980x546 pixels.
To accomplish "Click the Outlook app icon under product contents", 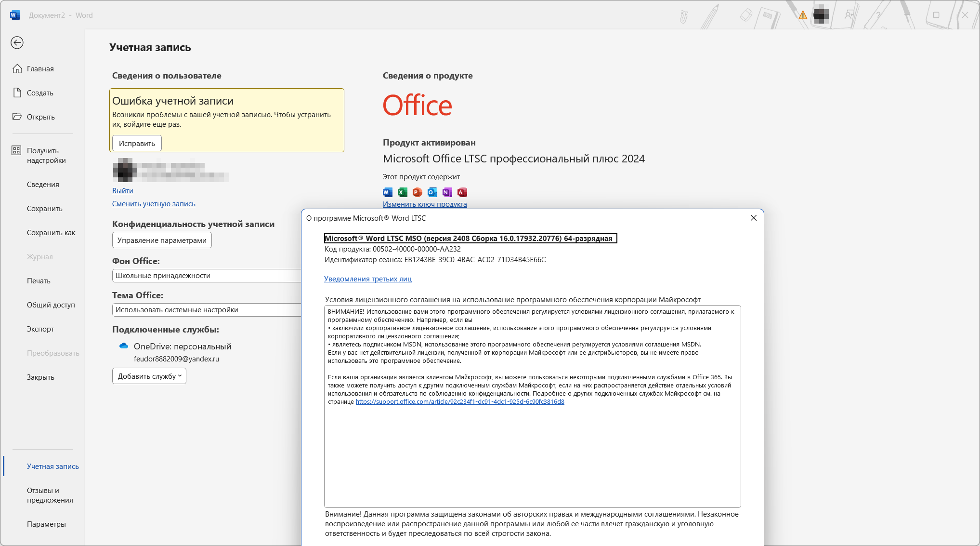I will pos(432,192).
